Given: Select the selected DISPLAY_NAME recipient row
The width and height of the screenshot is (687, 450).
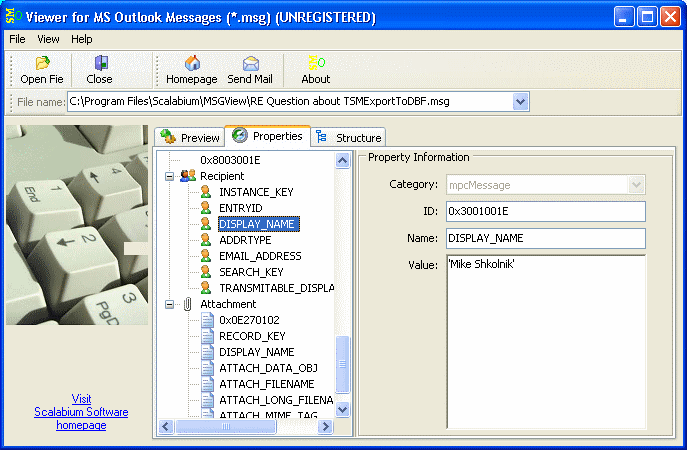Looking at the screenshot, I should click(x=259, y=224).
